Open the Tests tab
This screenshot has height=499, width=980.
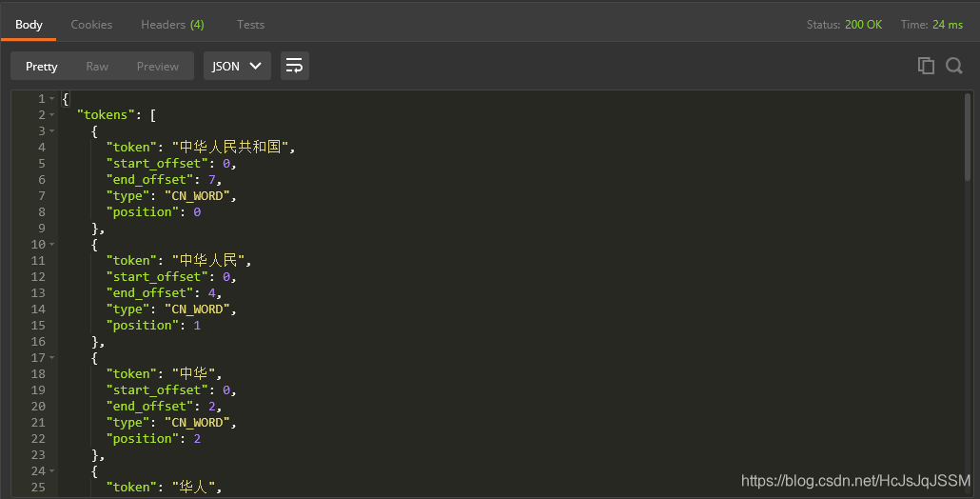click(x=250, y=25)
